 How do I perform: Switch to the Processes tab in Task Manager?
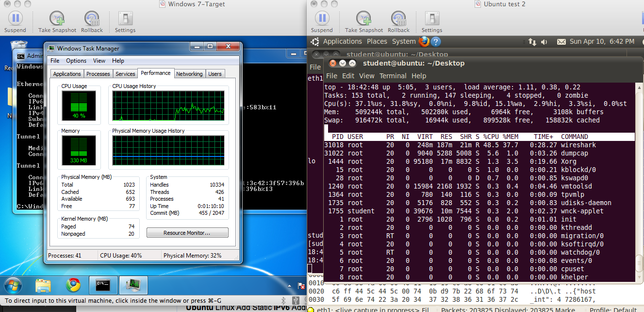click(x=98, y=74)
